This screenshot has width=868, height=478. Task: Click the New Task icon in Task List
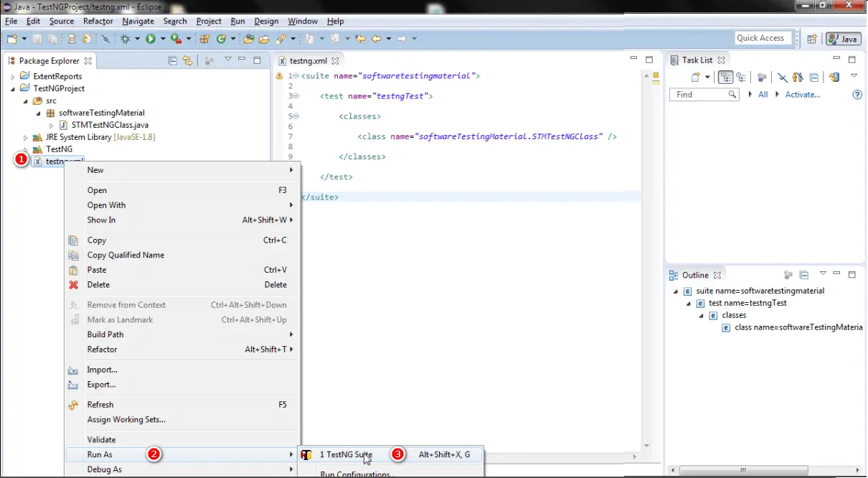[696, 77]
